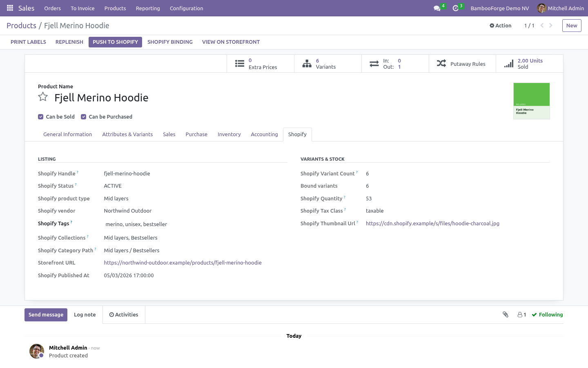
Task: Click the paperclip attachments icon
Action: pos(506,314)
